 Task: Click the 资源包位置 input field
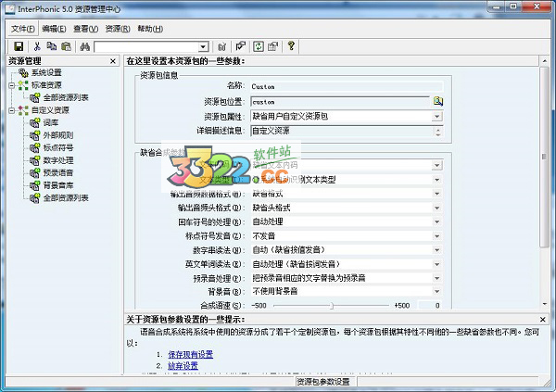[340, 102]
